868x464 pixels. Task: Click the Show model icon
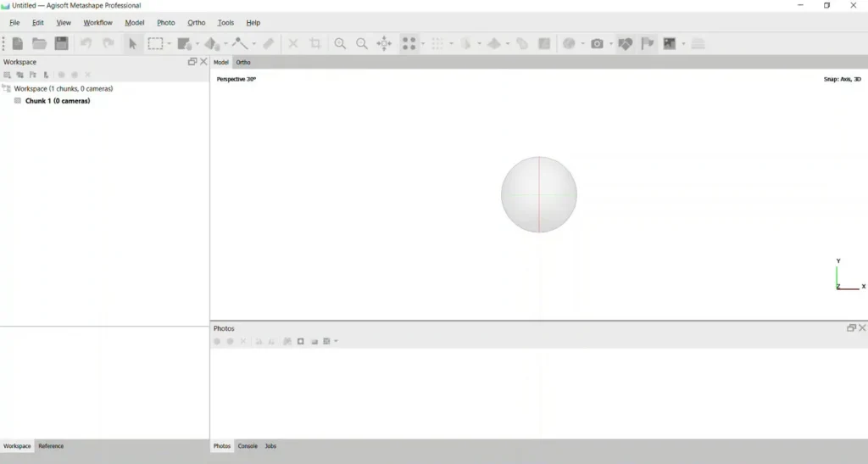point(465,43)
